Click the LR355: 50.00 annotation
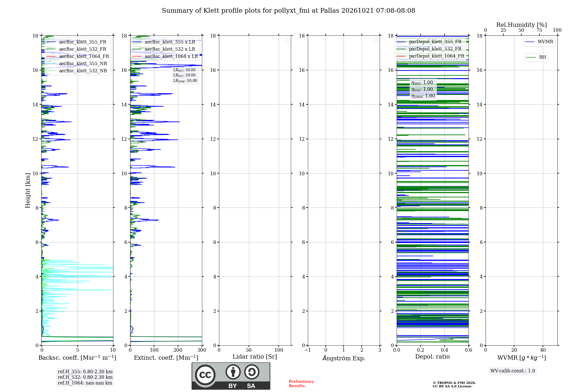Viewport: 577px width, 392px height. click(x=184, y=70)
